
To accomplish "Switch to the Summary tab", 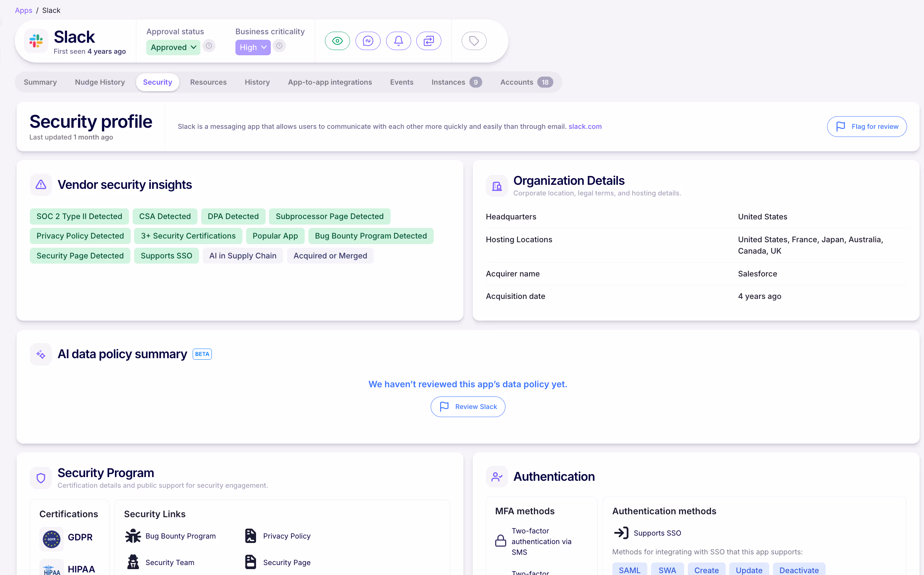I will pyautogui.click(x=40, y=82).
